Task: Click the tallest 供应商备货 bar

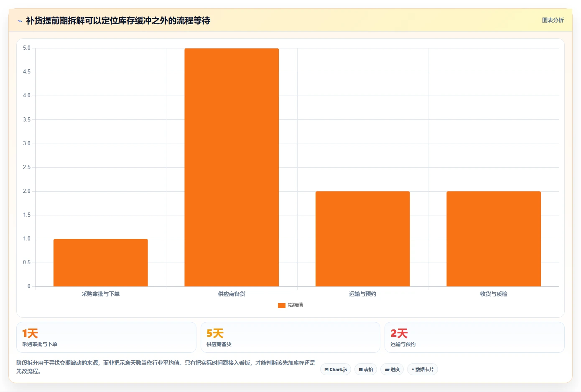Action: (x=232, y=167)
